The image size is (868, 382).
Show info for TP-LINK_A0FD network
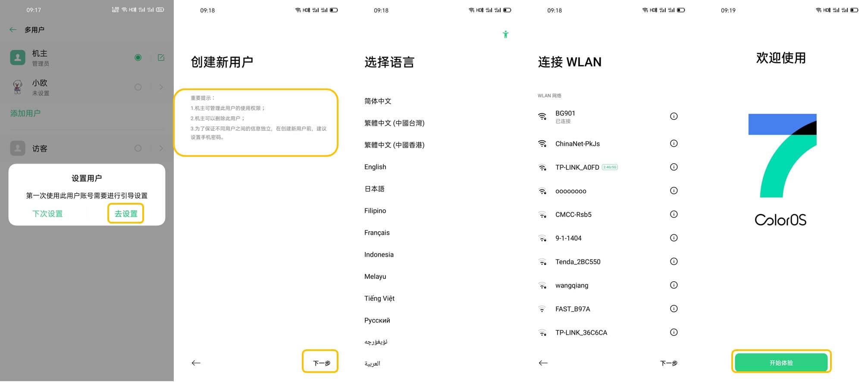(x=674, y=167)
